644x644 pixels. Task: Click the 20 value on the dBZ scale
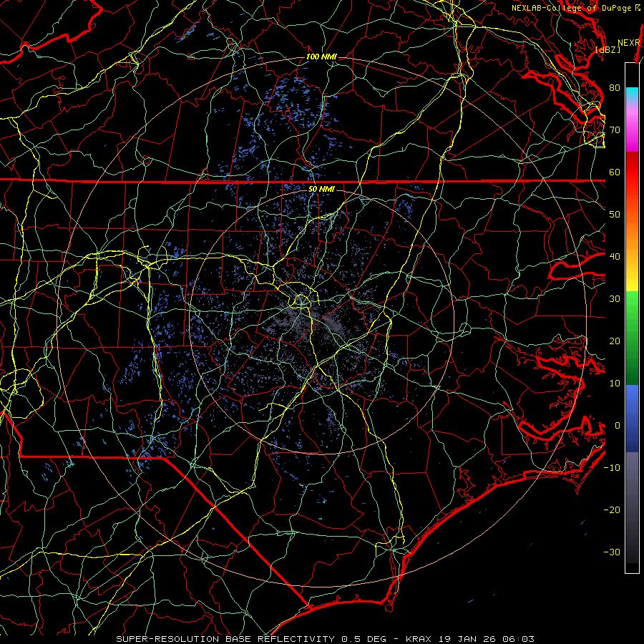click(x=615, y=341)
